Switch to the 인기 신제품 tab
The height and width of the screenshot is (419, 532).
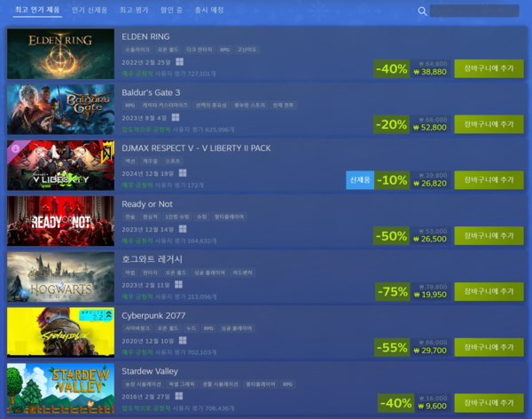[90, 10]
